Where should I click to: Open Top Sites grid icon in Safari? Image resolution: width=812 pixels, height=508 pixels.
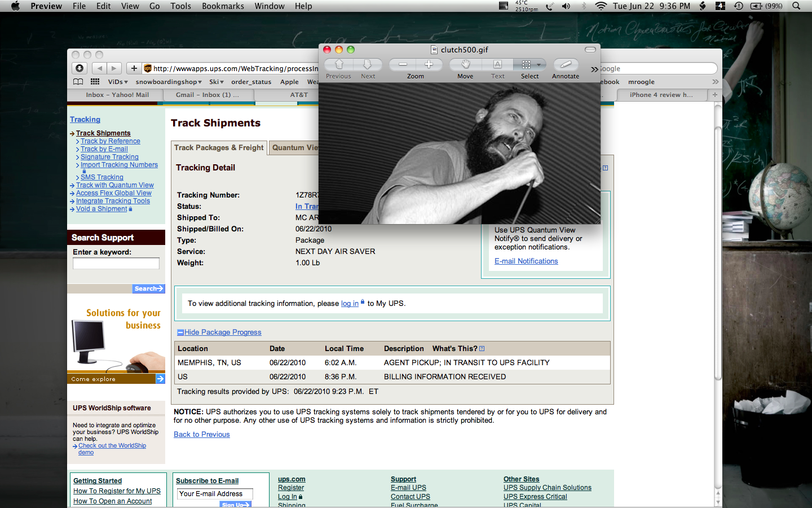[x=95, y=82]
